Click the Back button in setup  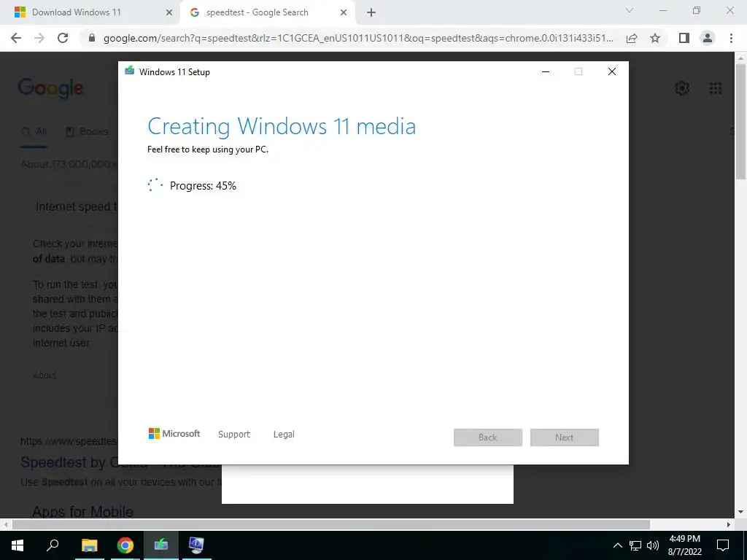(x=488, y=437)
